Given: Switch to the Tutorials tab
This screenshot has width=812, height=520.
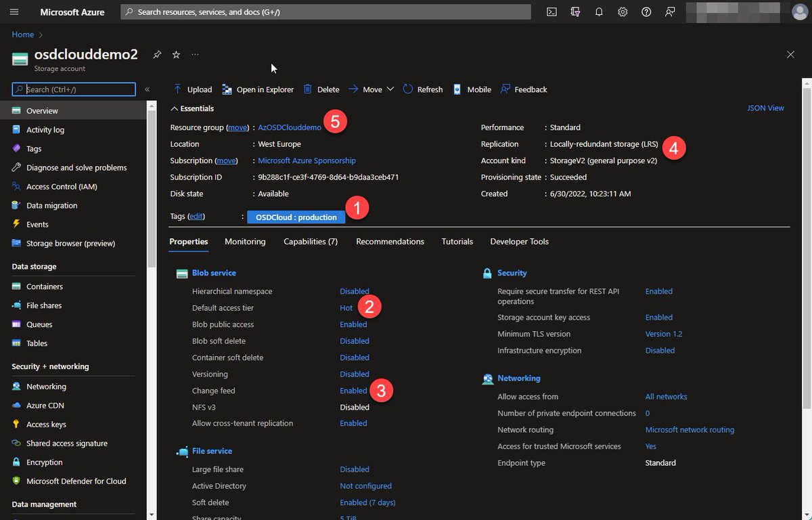Looking at the screenshot, I should 457,242.
